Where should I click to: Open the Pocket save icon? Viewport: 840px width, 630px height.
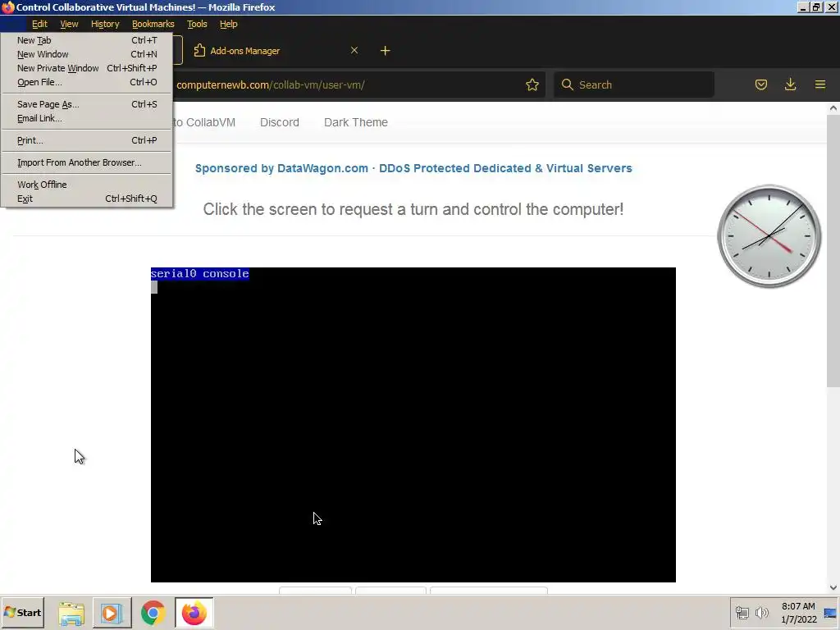pos(760,84)
